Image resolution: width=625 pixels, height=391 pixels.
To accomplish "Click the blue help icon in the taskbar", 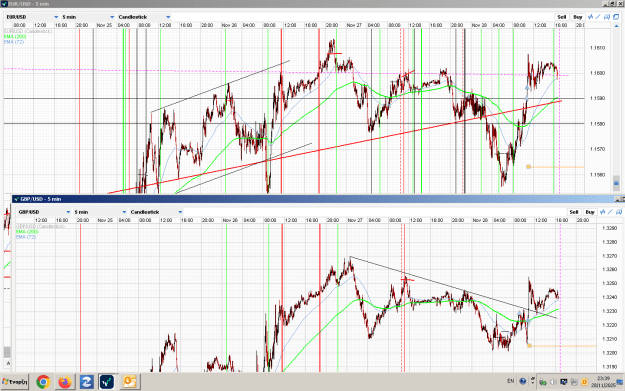I will point(523,381).
